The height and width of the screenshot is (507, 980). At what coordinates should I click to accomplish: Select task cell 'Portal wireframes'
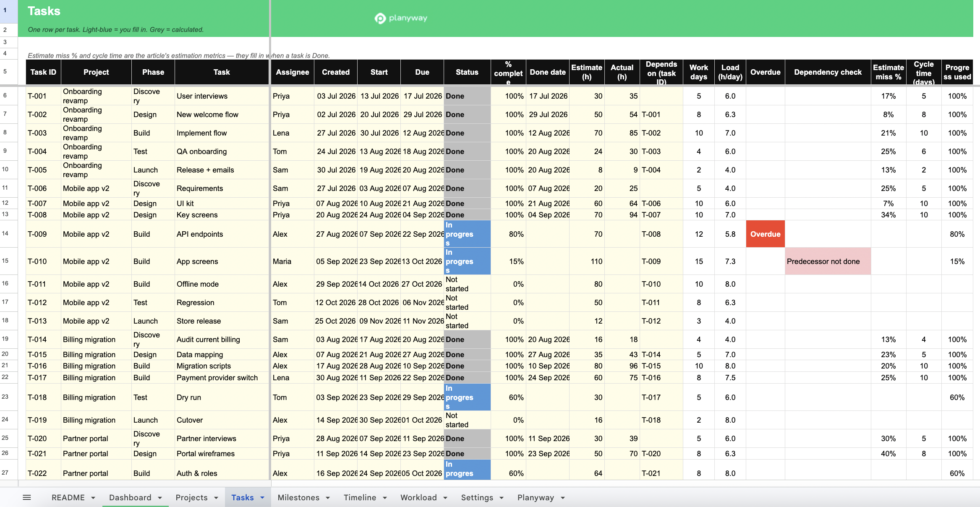(x=222, y=454)
